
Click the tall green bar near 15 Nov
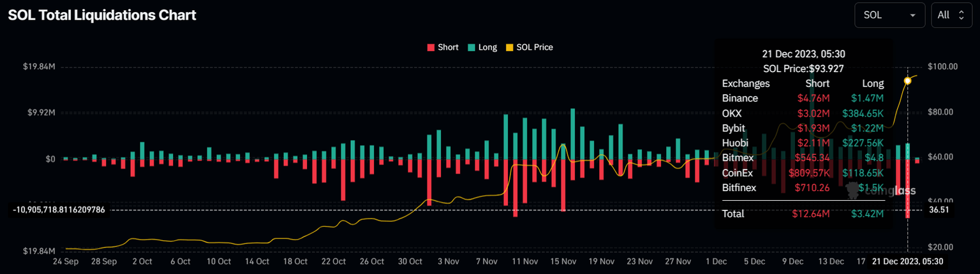tap(573, 134)
